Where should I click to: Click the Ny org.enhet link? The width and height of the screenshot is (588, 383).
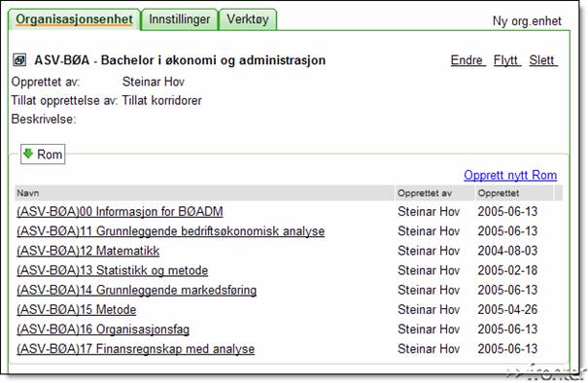(527, 21)
